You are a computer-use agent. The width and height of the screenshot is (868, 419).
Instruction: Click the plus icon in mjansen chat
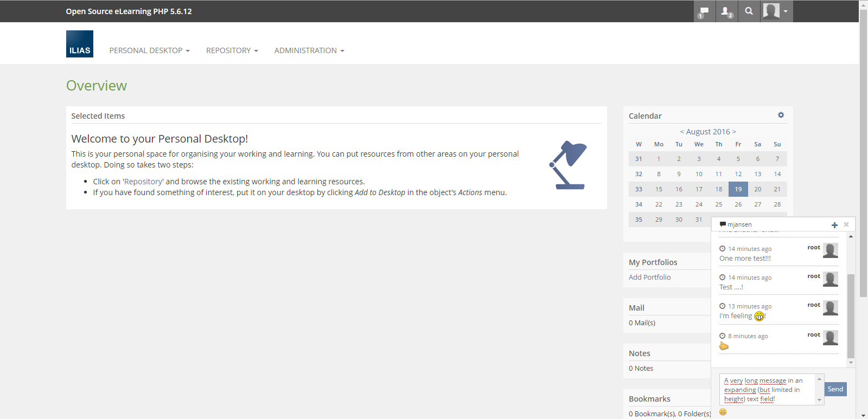834,225
